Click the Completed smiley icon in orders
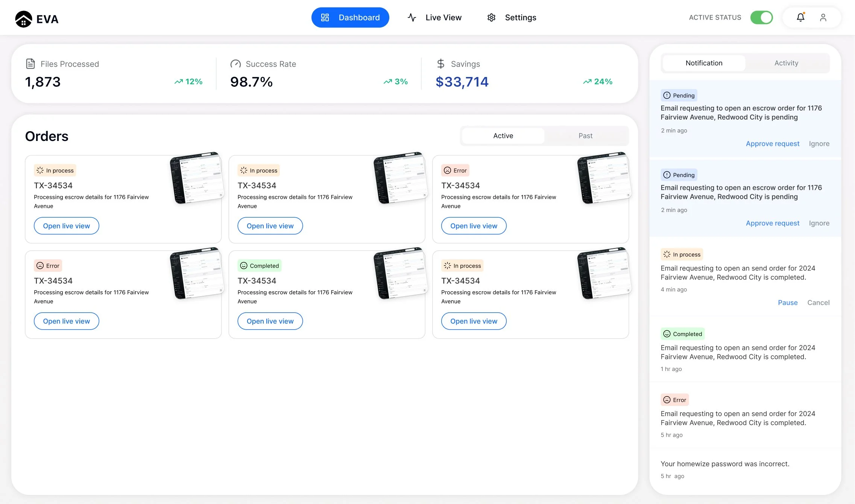 click(x=244, y=266)
